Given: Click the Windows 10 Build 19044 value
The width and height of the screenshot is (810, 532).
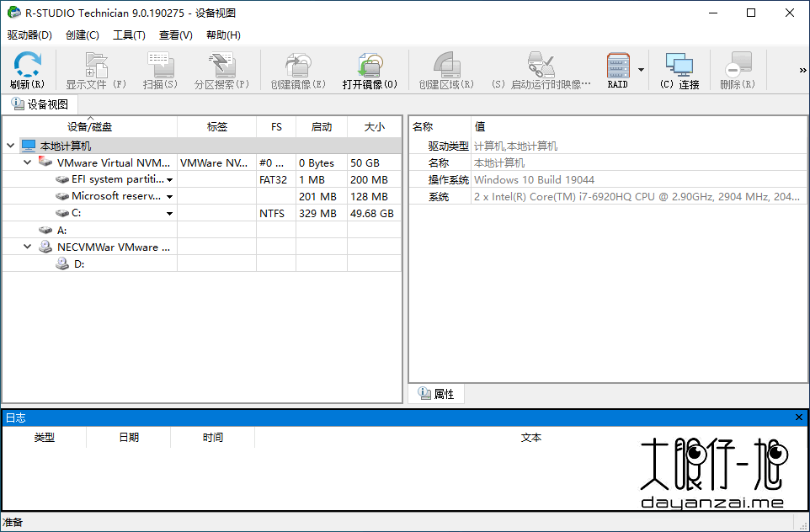Looking at the screenshot, I should (x=534, y=180).
